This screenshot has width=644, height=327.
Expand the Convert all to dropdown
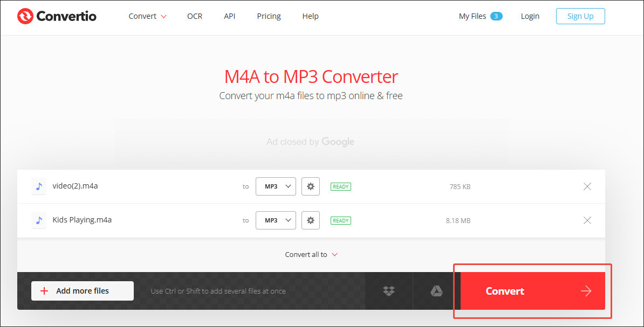pyautogui.click(x=311, y=254)
